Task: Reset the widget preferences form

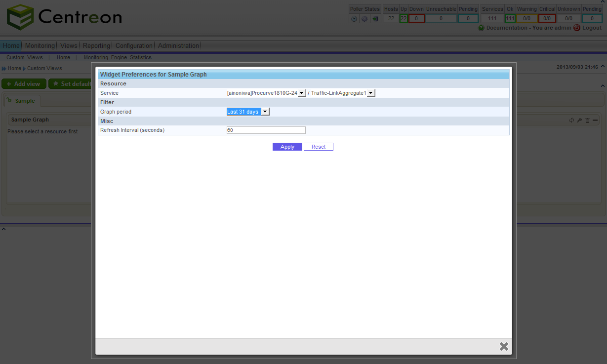Action: pos(318,146)
